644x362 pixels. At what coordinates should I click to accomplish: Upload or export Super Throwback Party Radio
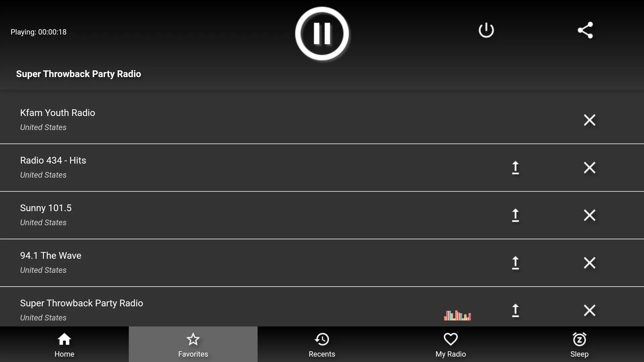click(515, 309)
